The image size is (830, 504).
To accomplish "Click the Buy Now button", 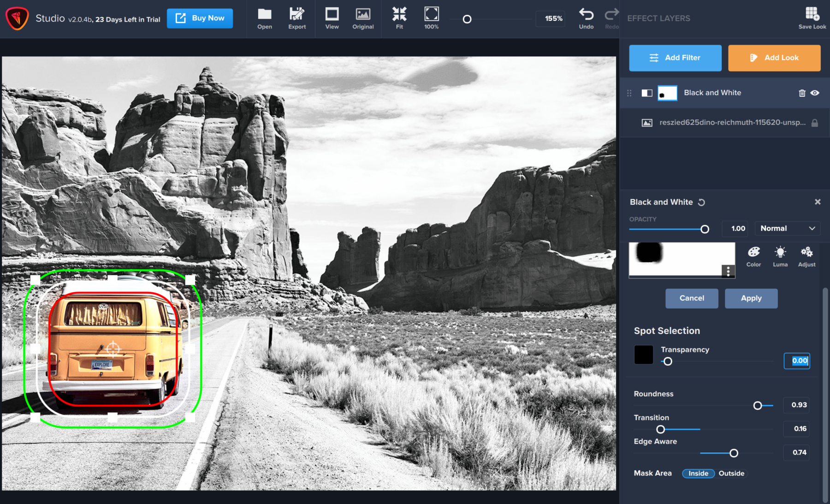I will (200, 18).
